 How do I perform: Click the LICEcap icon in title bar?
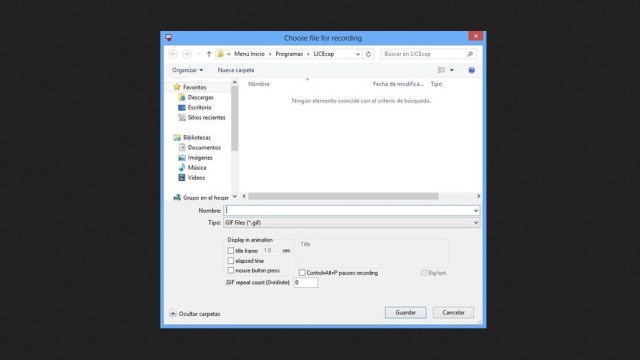click(169, 38)
